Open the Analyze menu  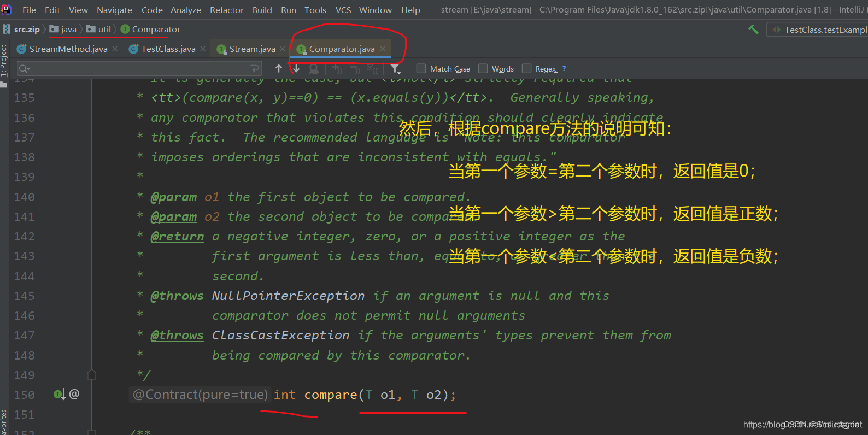(x=186, y=10)
